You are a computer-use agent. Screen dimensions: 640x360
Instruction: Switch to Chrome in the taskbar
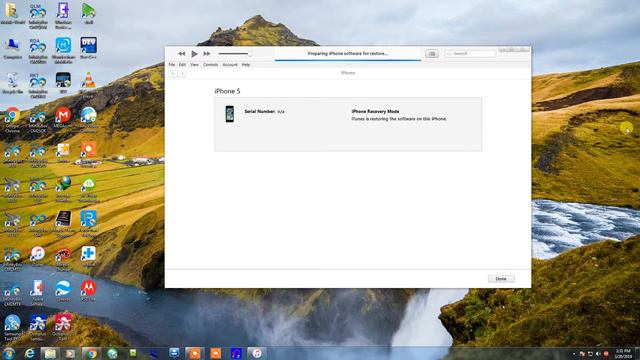pos(91,353)
